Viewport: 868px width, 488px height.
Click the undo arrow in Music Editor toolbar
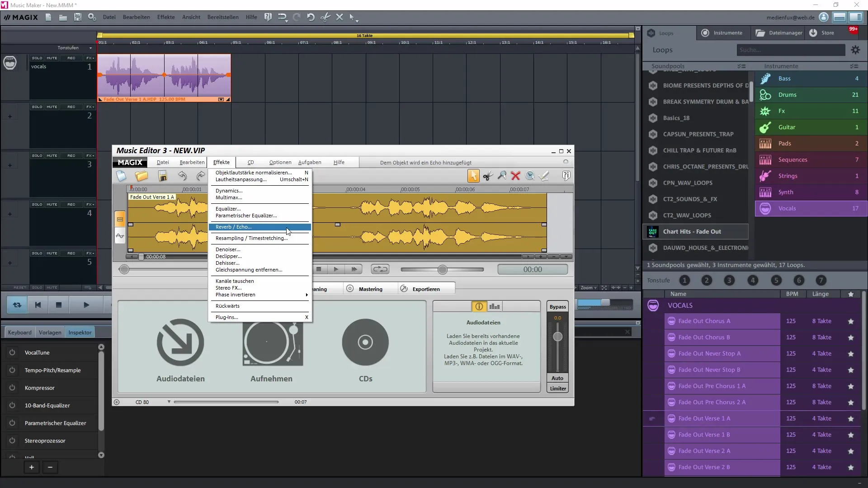(x=182, y=176)
